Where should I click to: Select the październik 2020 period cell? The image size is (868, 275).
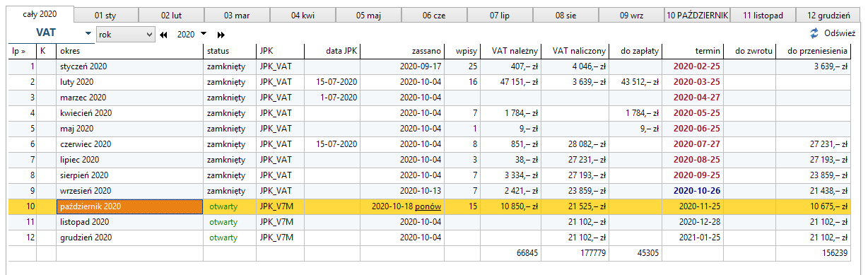[129, 206]
